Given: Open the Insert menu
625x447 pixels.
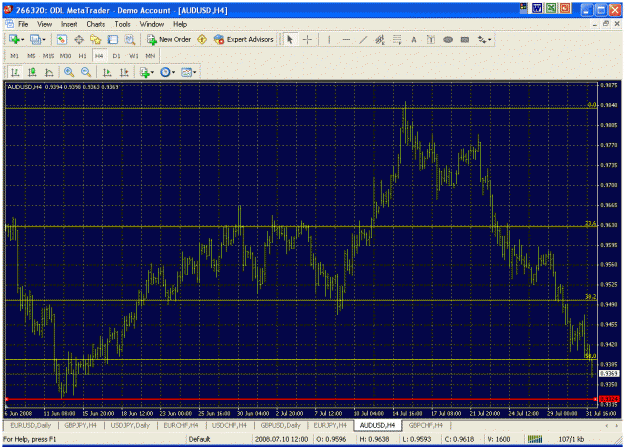Looking at the screenshot, I should [69, 24].
